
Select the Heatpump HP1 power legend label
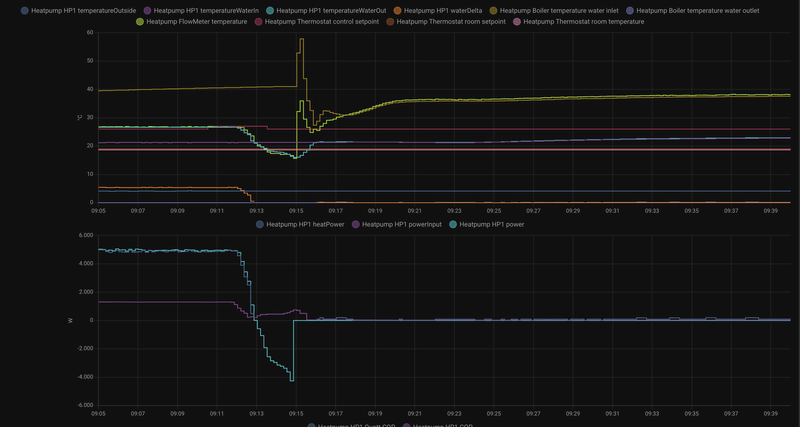tap(492, 224)
